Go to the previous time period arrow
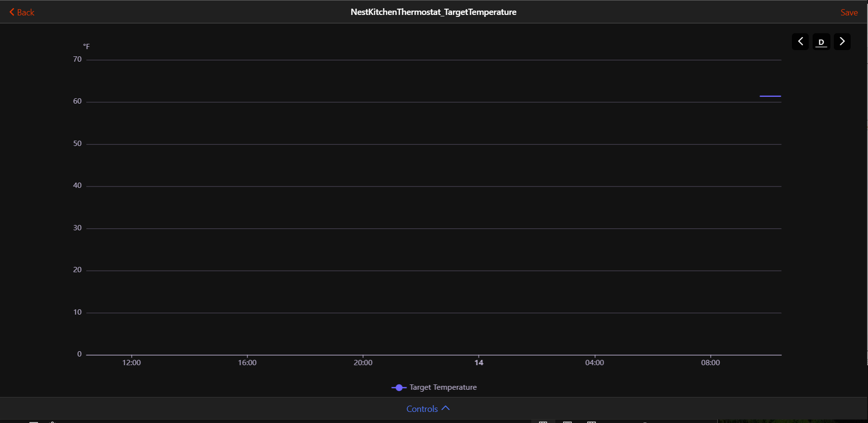868x423 pixels. click(x=800, y=42)
